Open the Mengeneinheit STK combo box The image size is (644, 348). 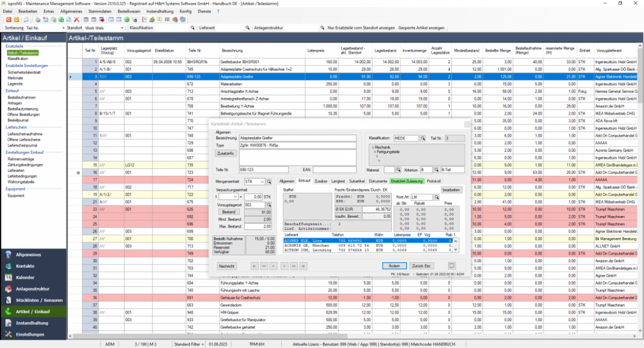(262, 181)
